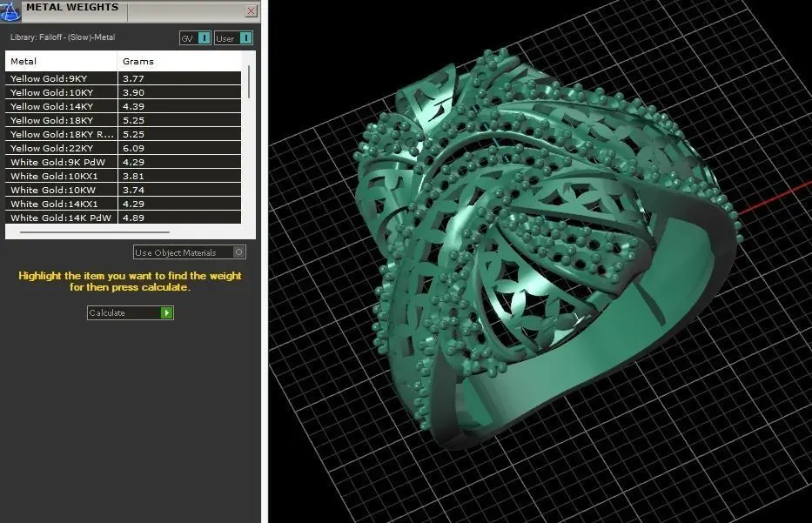This screenshot has height=523, width=812.
Task: Click the 3.90 grams value
Action: point(133,93)
